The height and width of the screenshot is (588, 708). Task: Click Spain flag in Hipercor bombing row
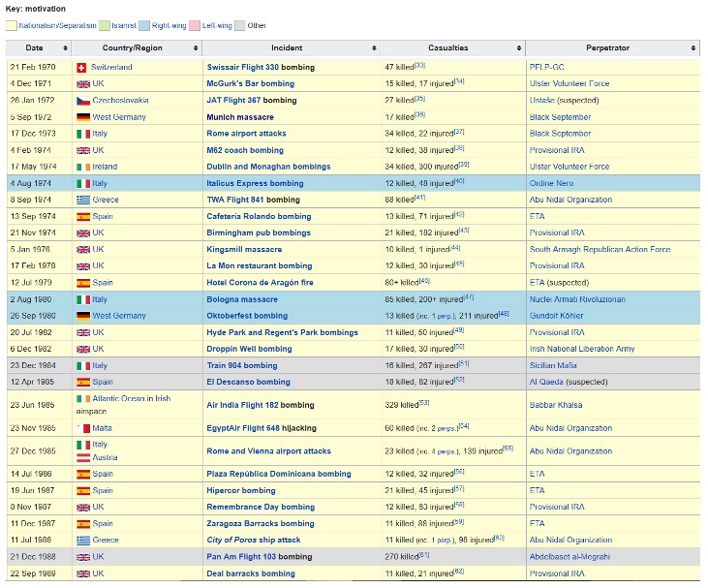coord(83,491)
